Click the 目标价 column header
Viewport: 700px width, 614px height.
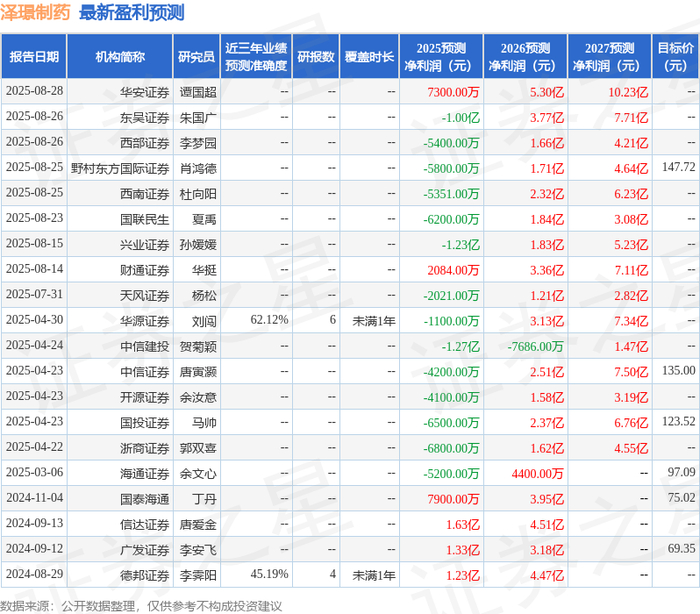coord(675,57)
